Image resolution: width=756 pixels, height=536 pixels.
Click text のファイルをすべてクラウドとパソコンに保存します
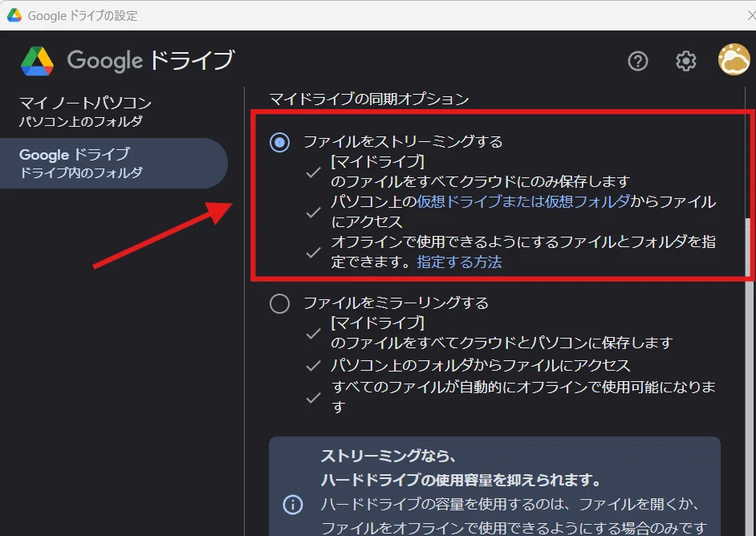(x=502, y=343)
